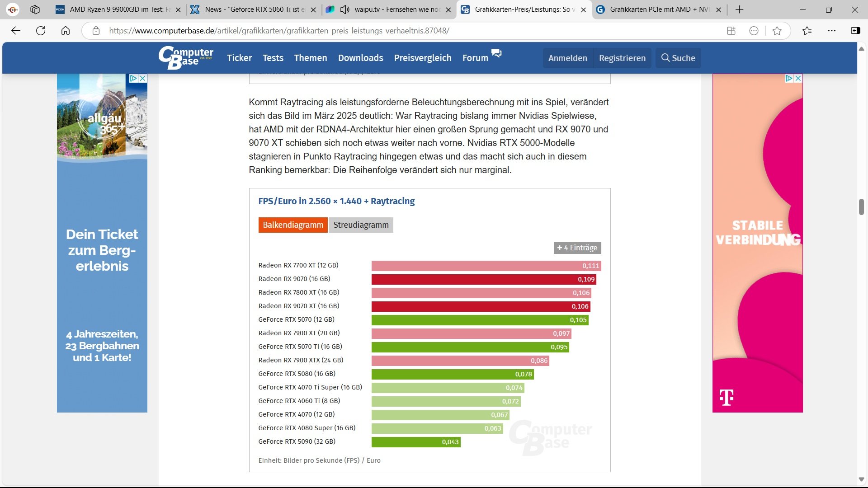Open AdChoices info on left ad
The height and width of the screenshot is (488, 868).
click(x=133, y=78)
